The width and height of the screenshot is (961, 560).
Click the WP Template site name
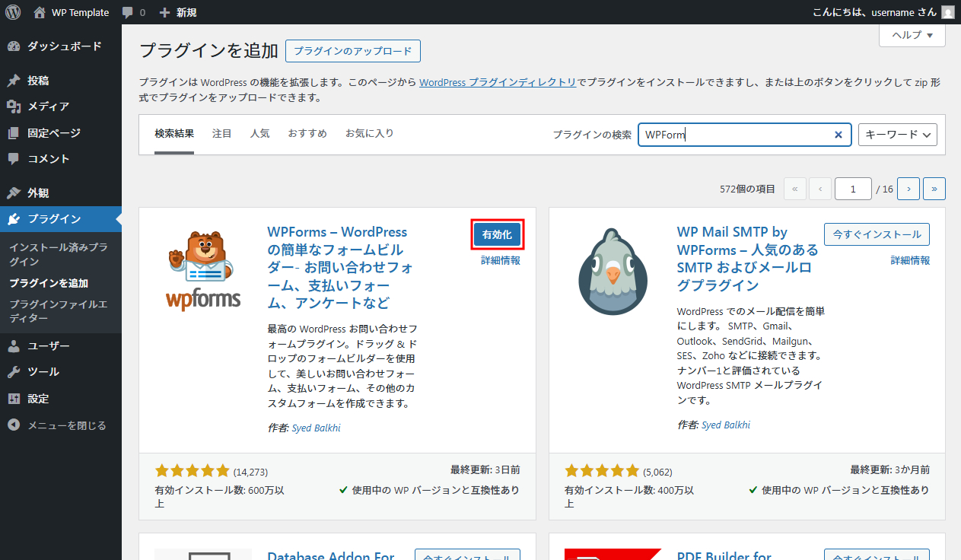80,13
